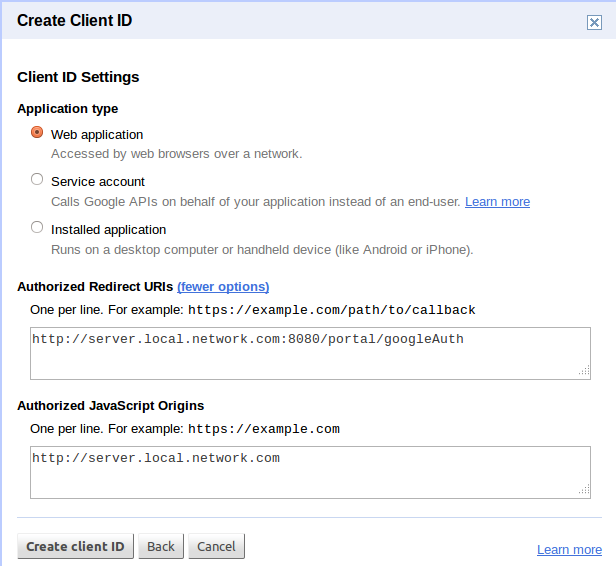Click the Cancel button

[216, 546]
